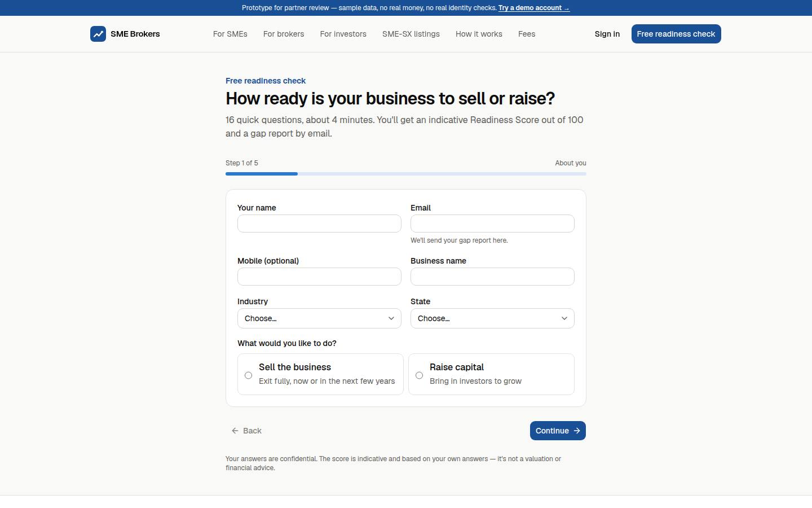
Task: Focus the Business name input field
Action: (x=492, y=277)
